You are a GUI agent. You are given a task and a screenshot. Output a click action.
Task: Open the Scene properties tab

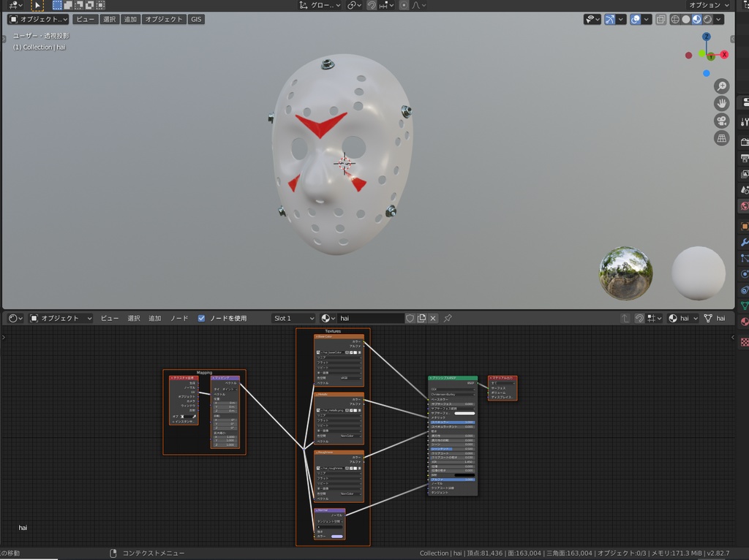pos(744,190)
